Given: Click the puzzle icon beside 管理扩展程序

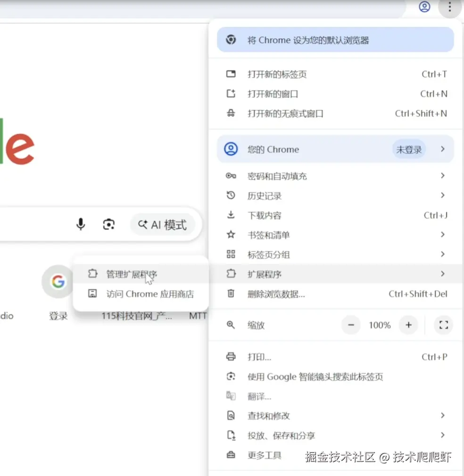Looking at the screenshot, I should click(92, 274).
